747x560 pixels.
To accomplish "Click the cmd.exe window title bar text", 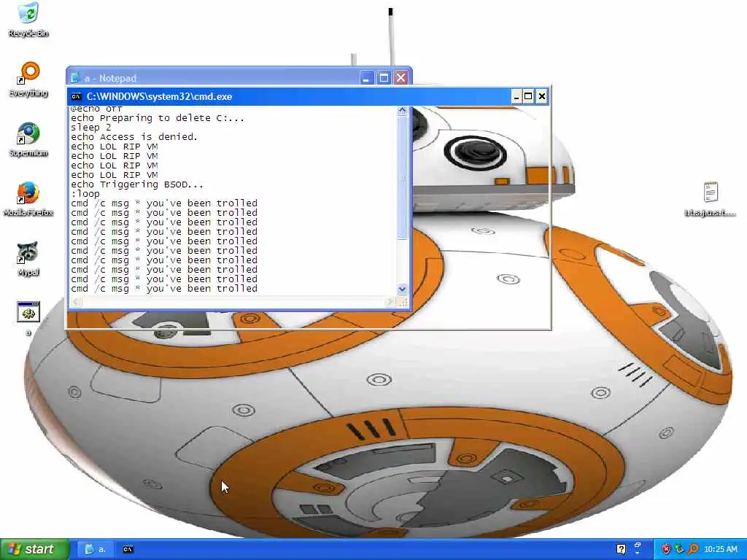I will point(159,97).
